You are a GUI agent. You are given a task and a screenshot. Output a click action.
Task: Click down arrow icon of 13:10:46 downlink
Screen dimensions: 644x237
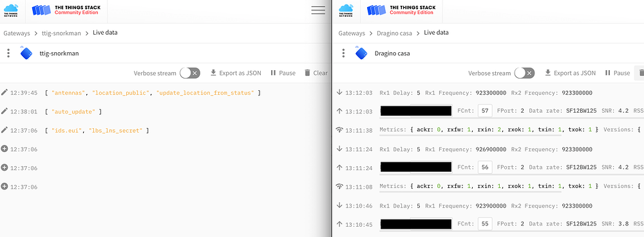point(339,205)
